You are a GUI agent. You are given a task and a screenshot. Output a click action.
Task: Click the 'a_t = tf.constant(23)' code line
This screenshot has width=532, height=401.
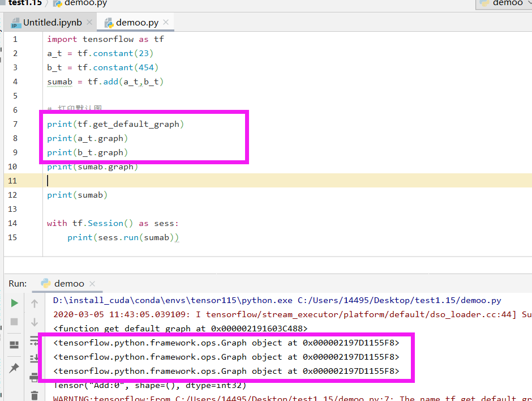click(100, 54)
